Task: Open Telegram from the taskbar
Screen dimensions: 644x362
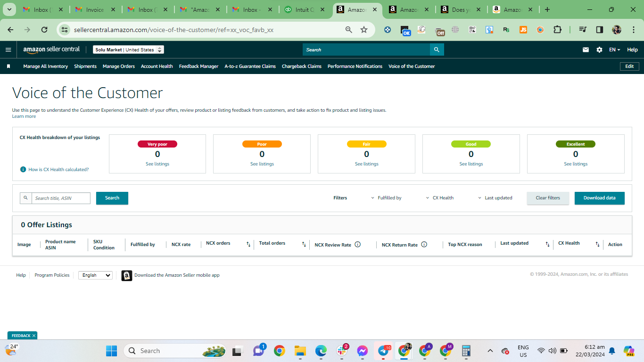Action: point(384,351)
